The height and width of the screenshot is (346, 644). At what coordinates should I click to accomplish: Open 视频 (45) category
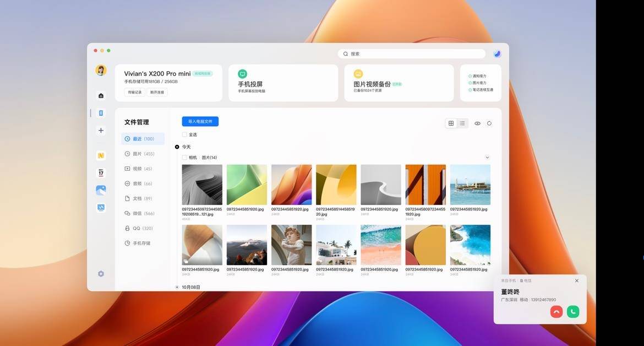(x=143, y=169)
